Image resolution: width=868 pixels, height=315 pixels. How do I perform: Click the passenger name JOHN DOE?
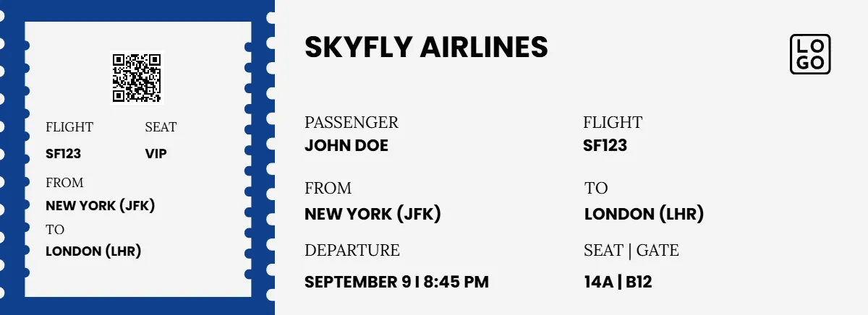[346, 146]
